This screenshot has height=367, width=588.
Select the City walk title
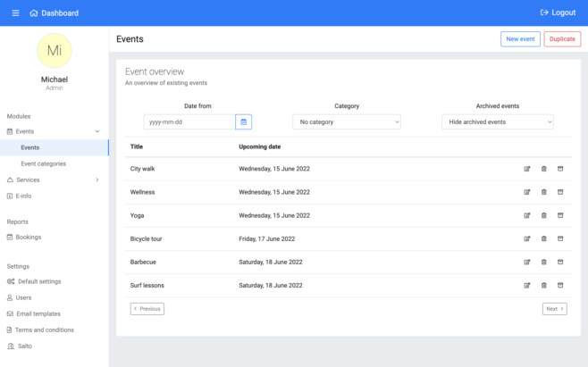pos(142,169)
